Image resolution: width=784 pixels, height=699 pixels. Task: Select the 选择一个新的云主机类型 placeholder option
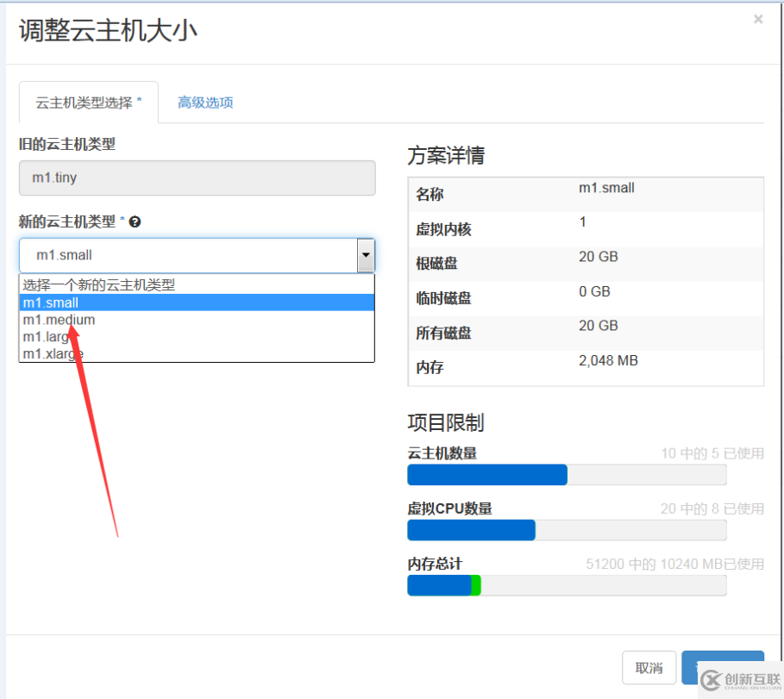(197, 284)
